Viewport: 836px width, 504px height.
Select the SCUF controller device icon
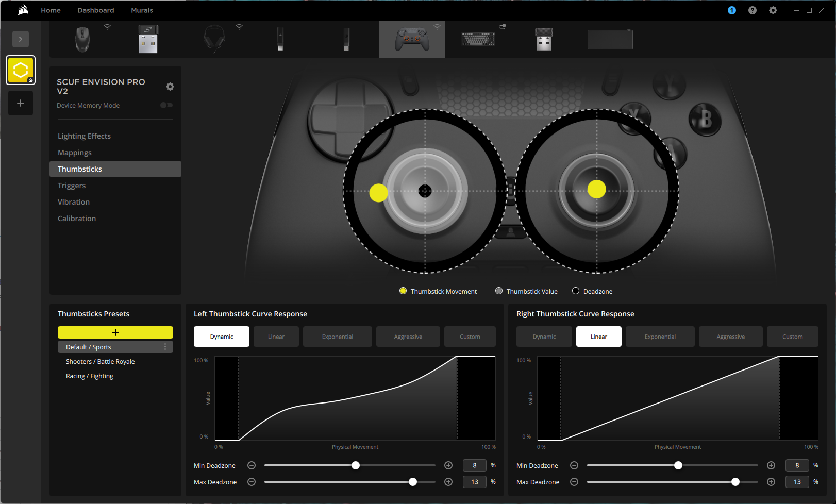(412, 39)
